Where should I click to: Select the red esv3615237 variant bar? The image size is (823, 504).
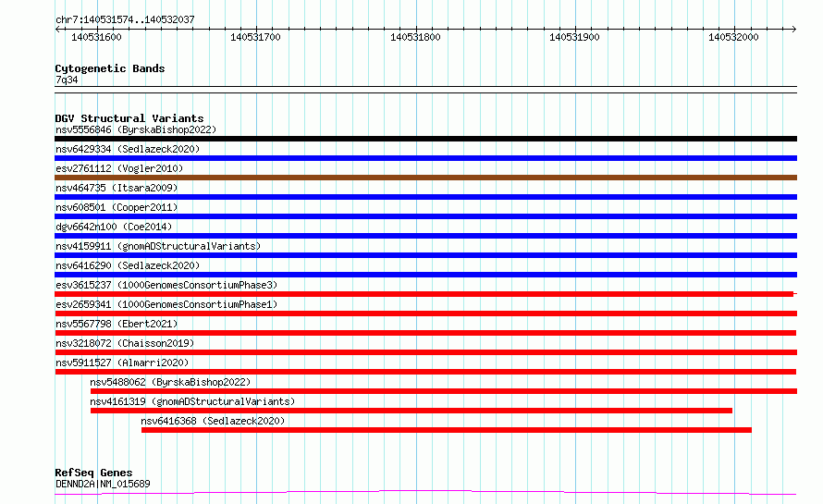(x=424, y=294)
